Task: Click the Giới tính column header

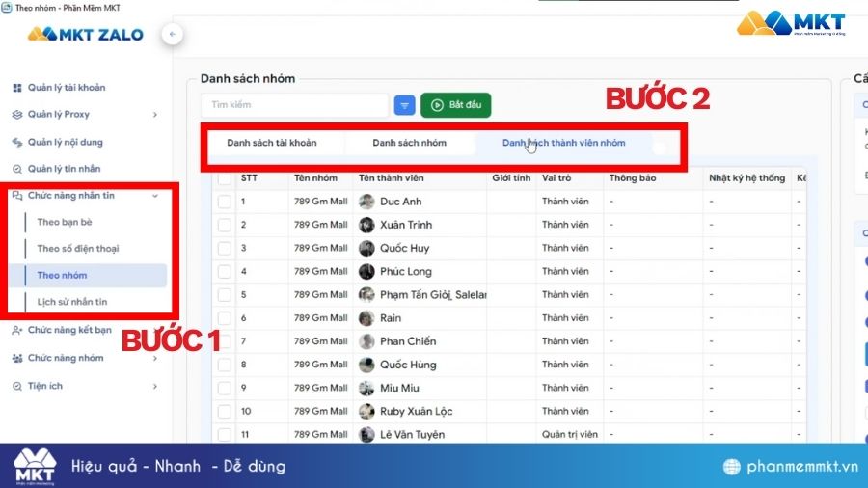Action: tap(511, 178)
